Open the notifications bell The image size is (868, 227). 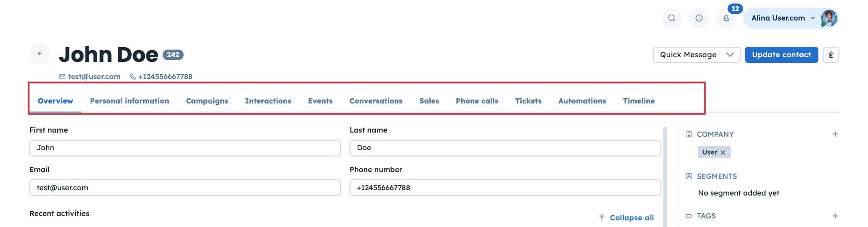tap(726, 18)
